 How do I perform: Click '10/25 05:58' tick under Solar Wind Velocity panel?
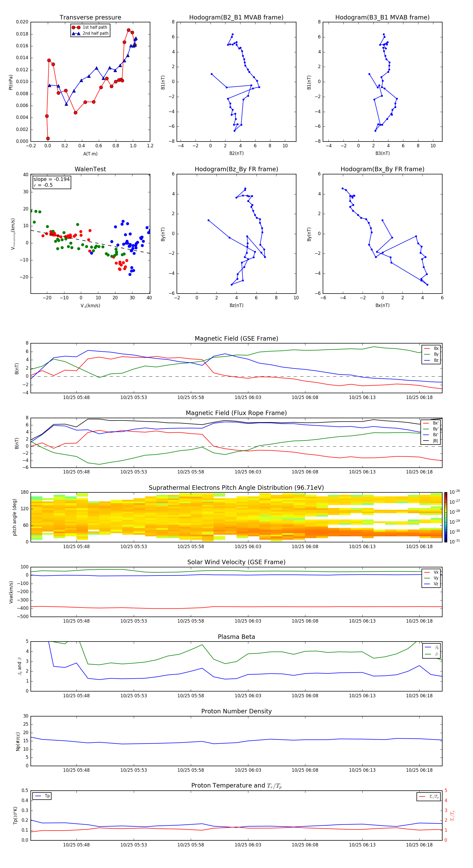191,621
